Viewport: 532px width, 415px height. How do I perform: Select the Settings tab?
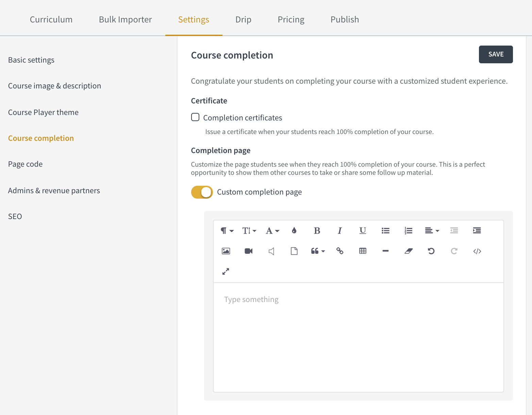coord(194,19)
